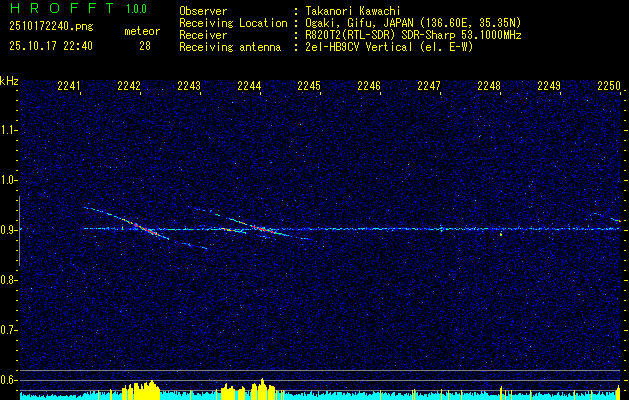
Task: Click the 2250 time marker
Action: 609,86
